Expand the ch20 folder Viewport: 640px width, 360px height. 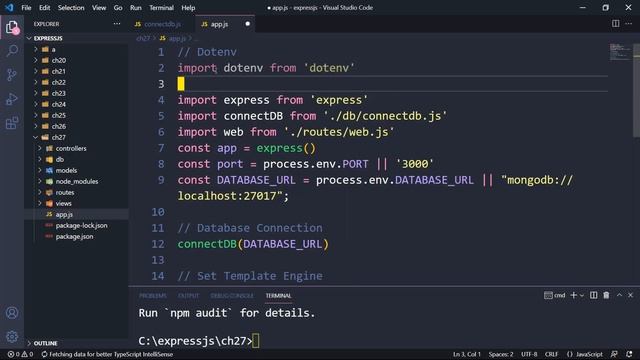click(36, 60)
